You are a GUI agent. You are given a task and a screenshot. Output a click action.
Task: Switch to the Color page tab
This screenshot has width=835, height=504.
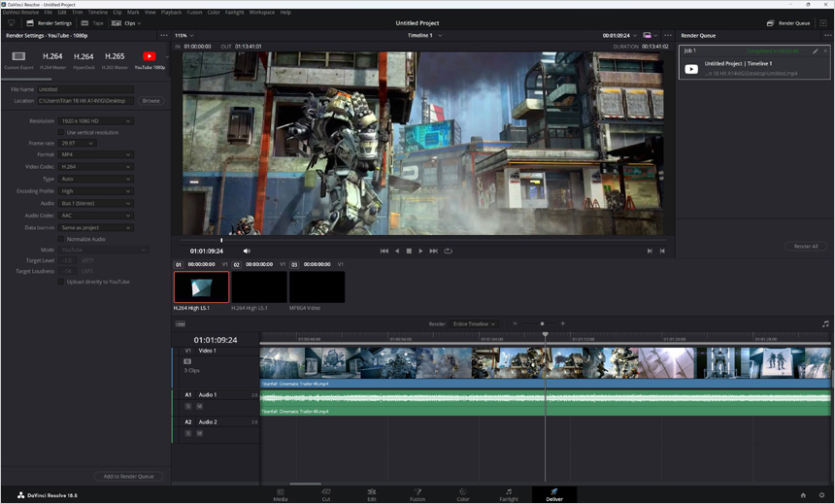pos(462,494)
